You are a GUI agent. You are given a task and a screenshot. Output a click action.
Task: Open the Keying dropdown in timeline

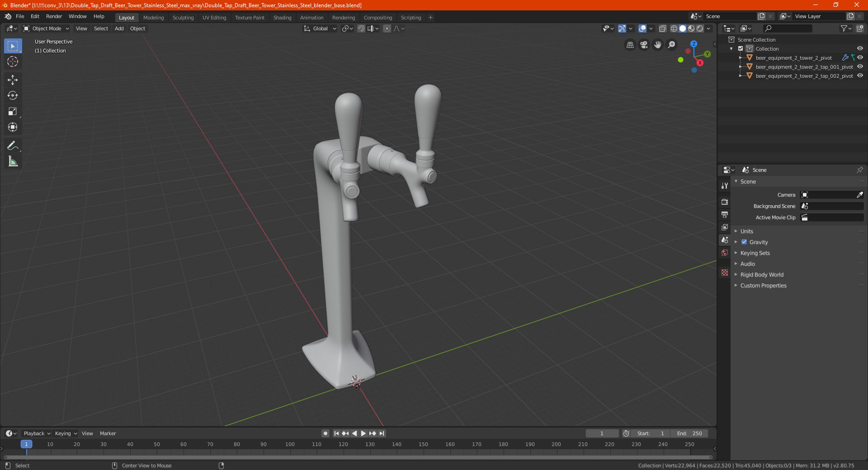click(66, 433)
